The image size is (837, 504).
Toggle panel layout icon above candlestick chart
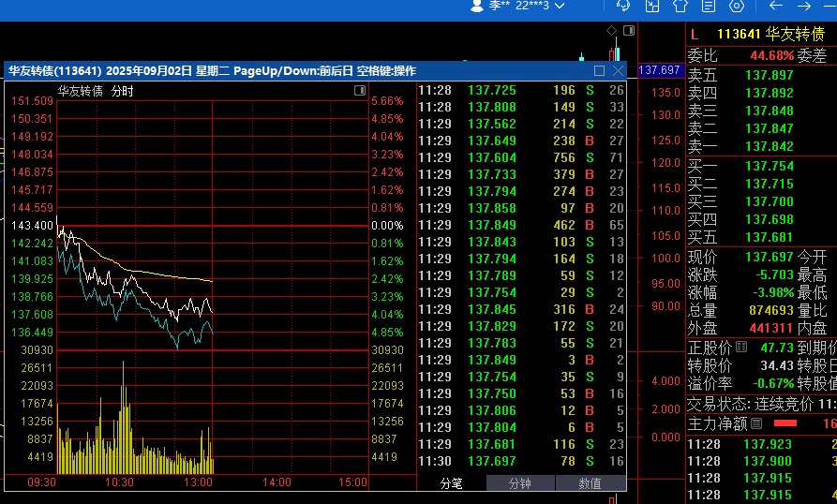coord(627,30)
